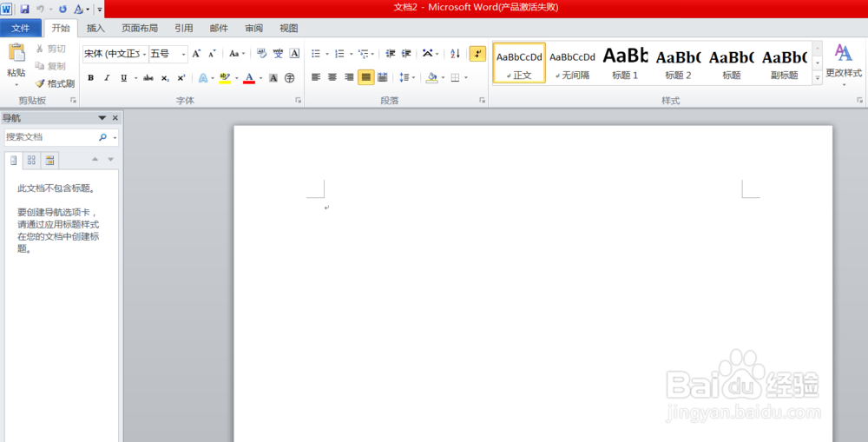The height and width of the screenshot is (442, 868).
Task: Align text left
Action: pos(316,77)
